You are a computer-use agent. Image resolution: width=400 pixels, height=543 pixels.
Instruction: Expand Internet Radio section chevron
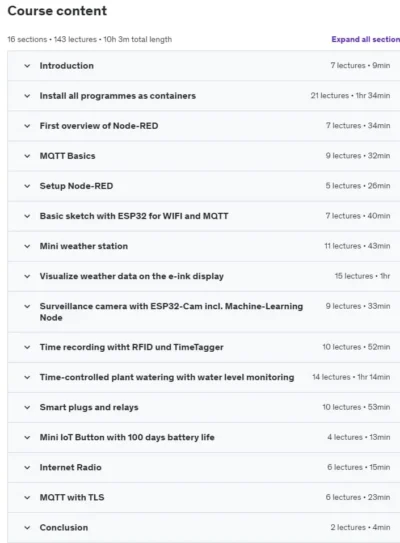click(27, 468)
